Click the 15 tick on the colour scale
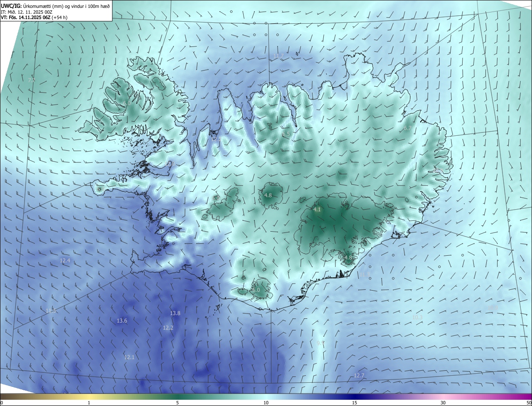 click(x=355, y=403)
